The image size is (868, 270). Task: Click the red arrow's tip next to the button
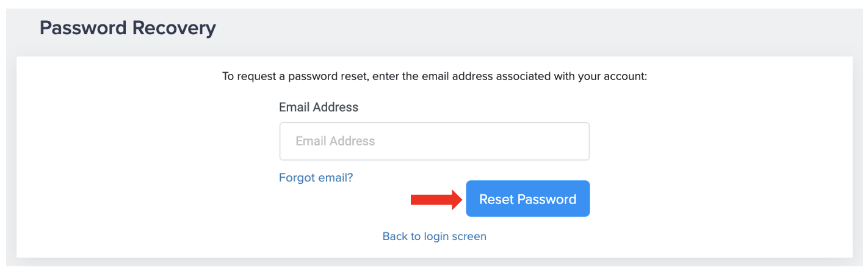(458, 199)
